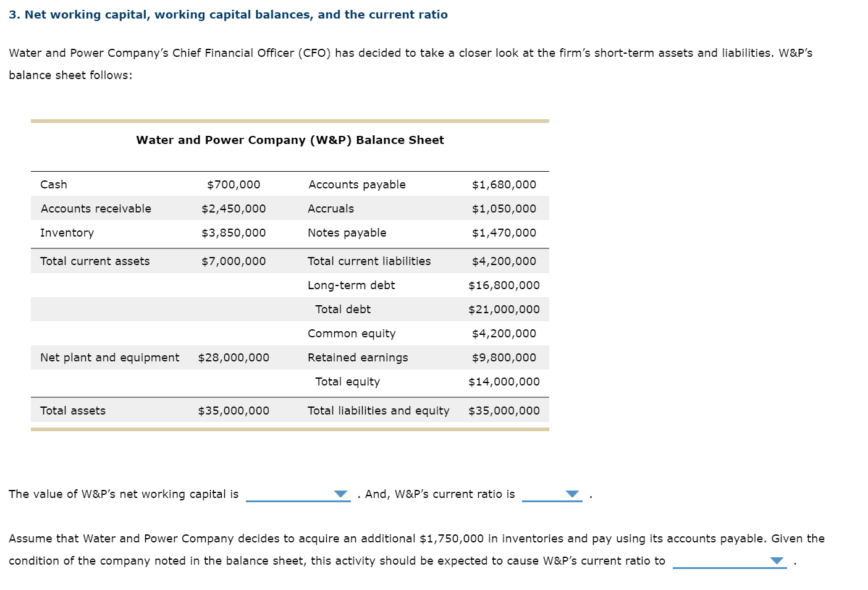
Task: Select the Accruals amount $1,050,000
Action: [x=504, y=208]
